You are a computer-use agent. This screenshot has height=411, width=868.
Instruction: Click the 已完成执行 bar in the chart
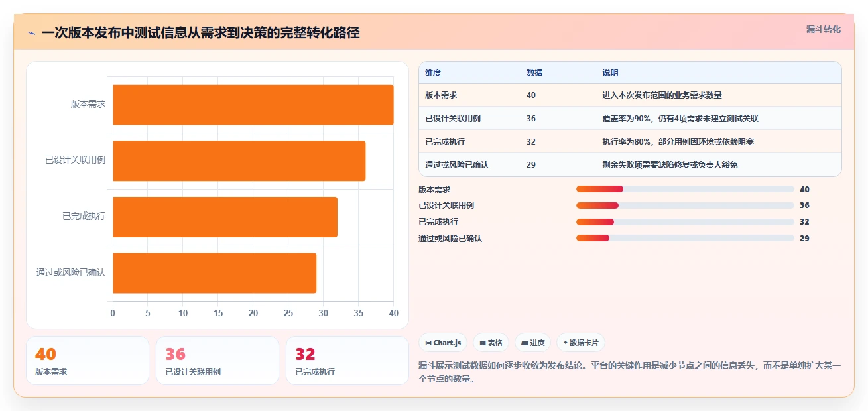(225, 217)
